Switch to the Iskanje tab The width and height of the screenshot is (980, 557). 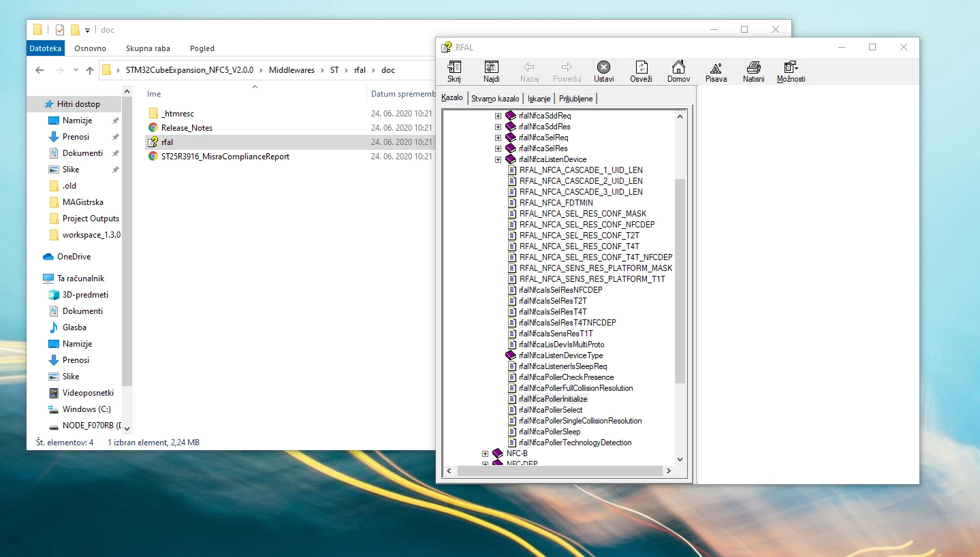click(x=539, y=99)
